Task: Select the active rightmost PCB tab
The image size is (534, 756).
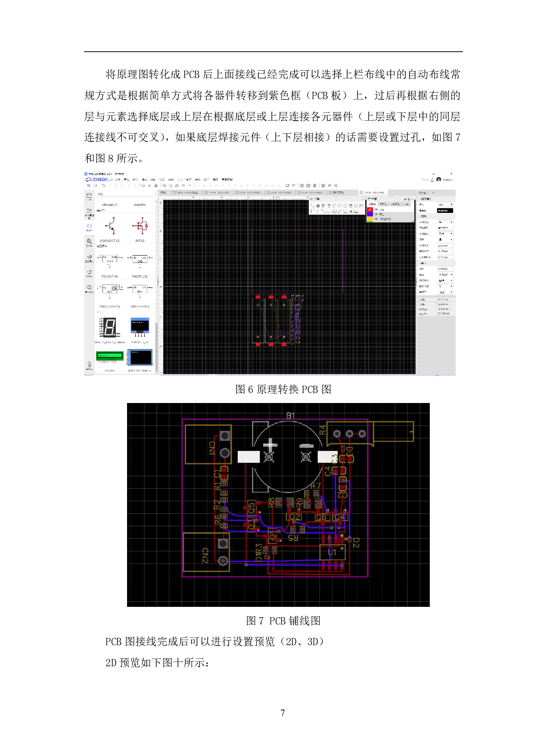Action: pyautogui.click(x=373, y=193)
